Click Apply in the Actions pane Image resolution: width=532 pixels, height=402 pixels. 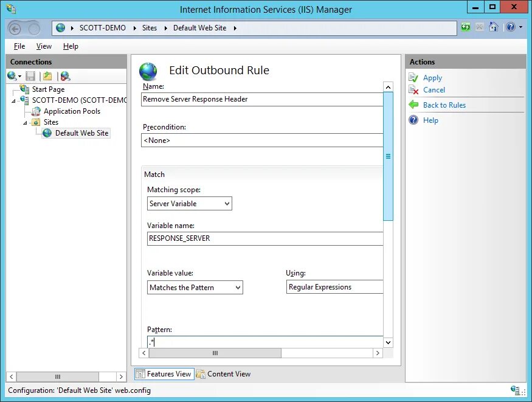point(432,78)
